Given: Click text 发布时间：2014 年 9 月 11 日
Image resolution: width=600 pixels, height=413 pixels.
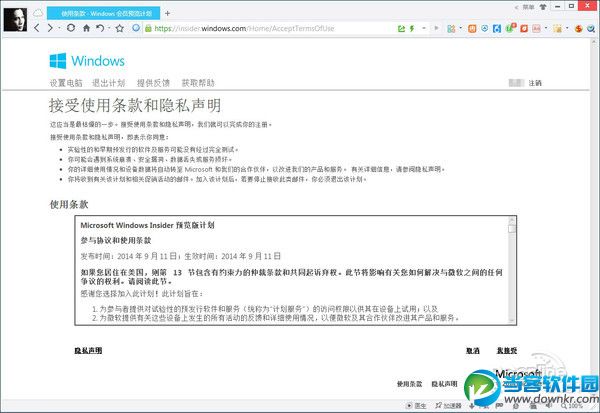Looking at the screenshot, I should click(x=129, y=256).
